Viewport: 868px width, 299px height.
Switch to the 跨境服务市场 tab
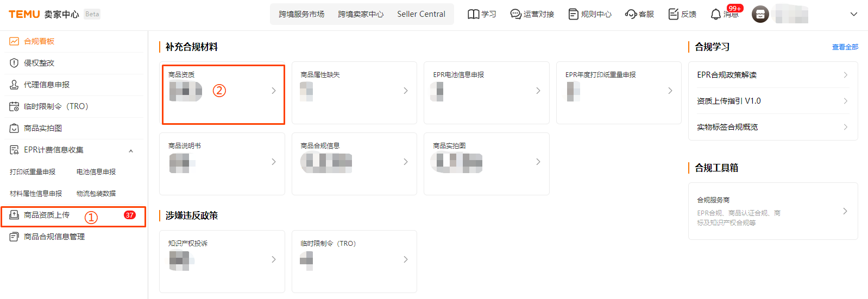point(301,14)
